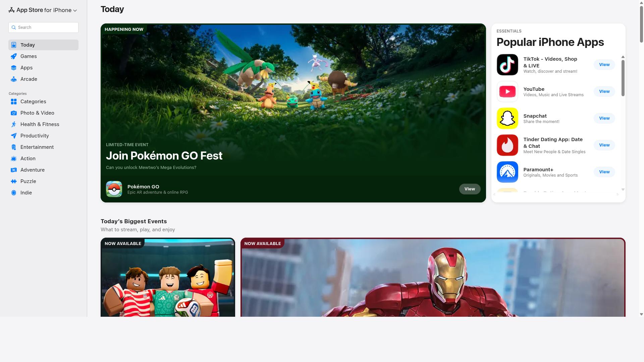The height and width of the screenshot is (362, 644).
Task: Select the Entertainment category
Action: click(43, 147)
